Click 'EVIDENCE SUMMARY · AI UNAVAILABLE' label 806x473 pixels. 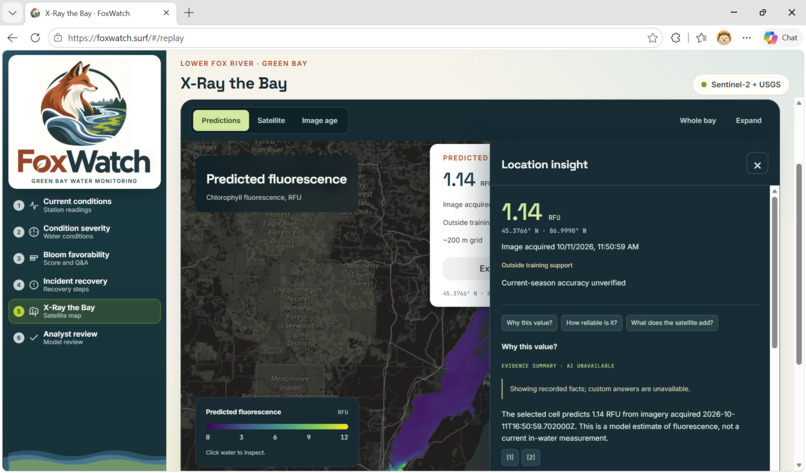(x=558, y=366)
